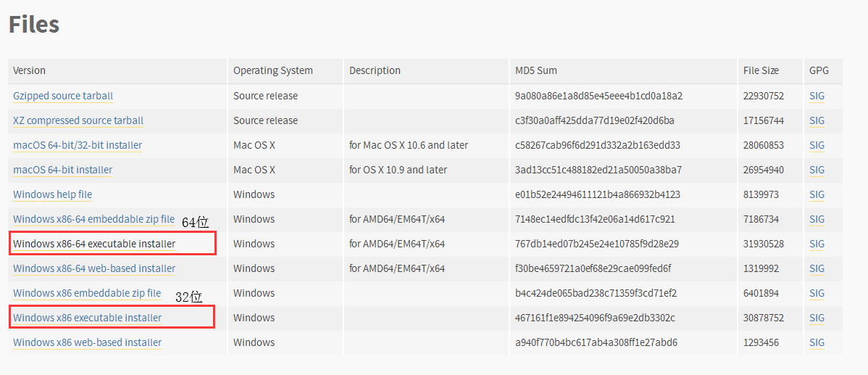This screenshot has height=375, width=868.
Task: Select Windows x86 web-based installer
Action: tap(88, 342)
